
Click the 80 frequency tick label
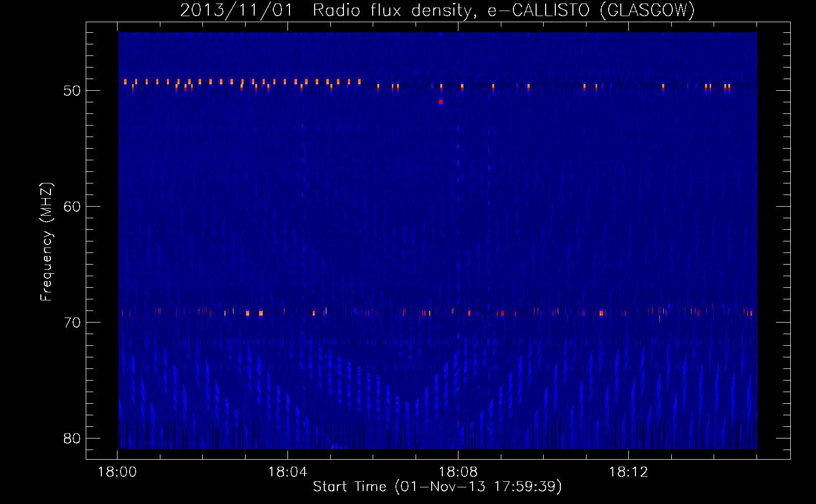tap(72, 438)
